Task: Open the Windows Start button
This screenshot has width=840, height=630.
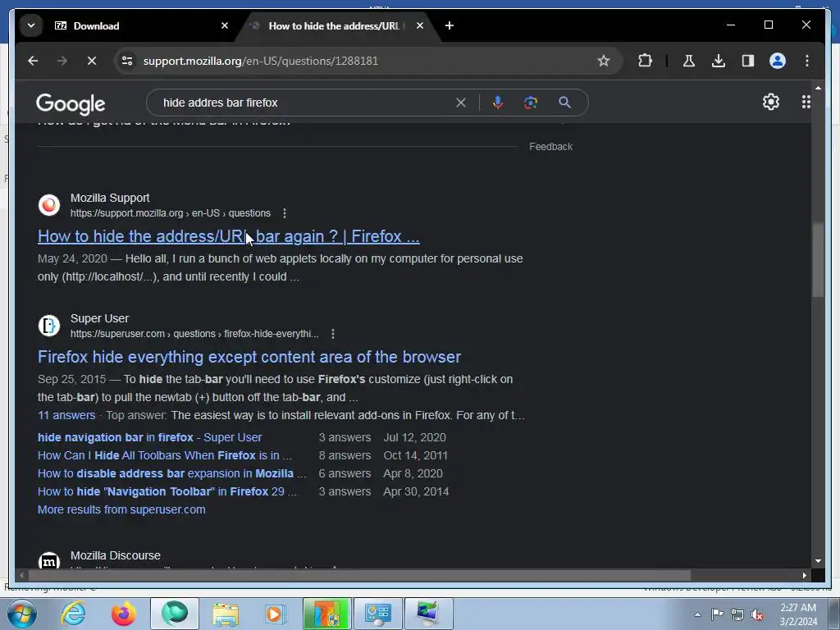Action: 22,614
